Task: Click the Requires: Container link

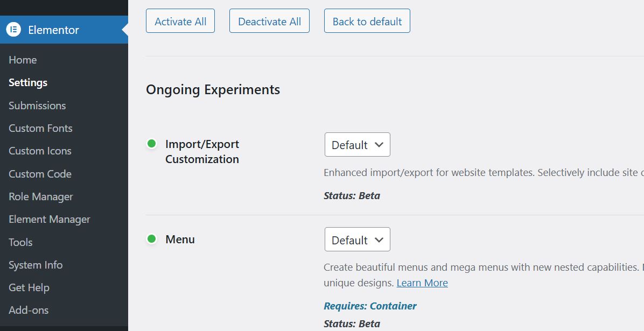Action: pyautogui.click(x=370, y=306)
